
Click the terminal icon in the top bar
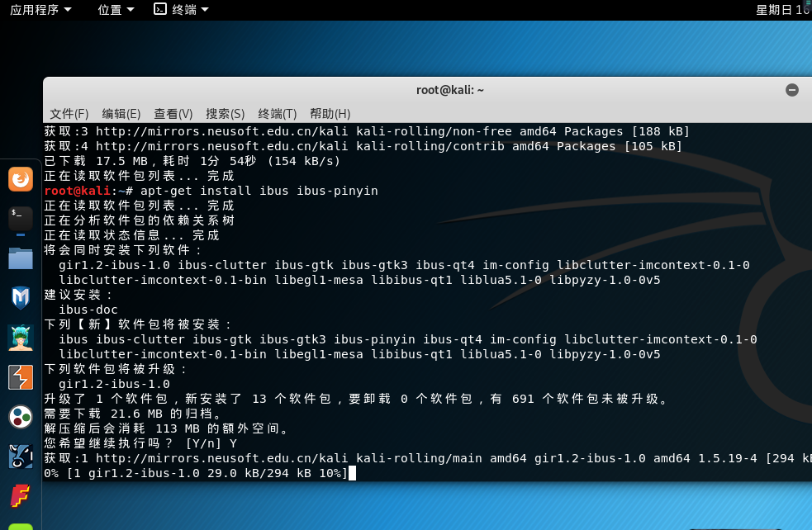pos(160,9)
